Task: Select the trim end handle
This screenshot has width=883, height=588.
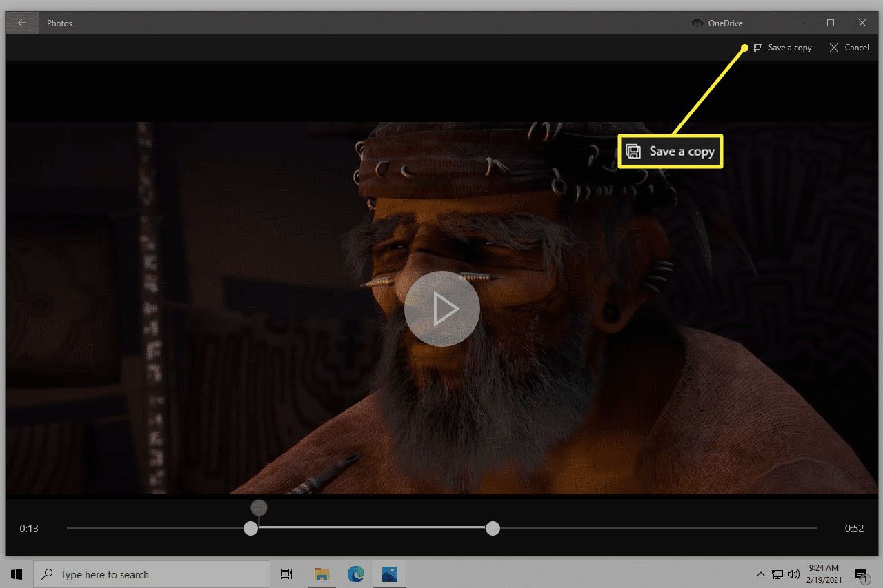Action: [x=493, y=529]
